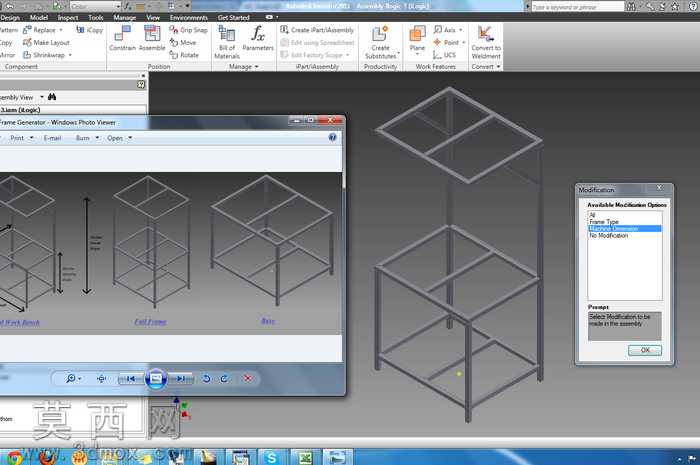Click the Excel icon in the taskbar
Image resolution: width=700 pixels, height=465 pixels.
pos(305,457)
